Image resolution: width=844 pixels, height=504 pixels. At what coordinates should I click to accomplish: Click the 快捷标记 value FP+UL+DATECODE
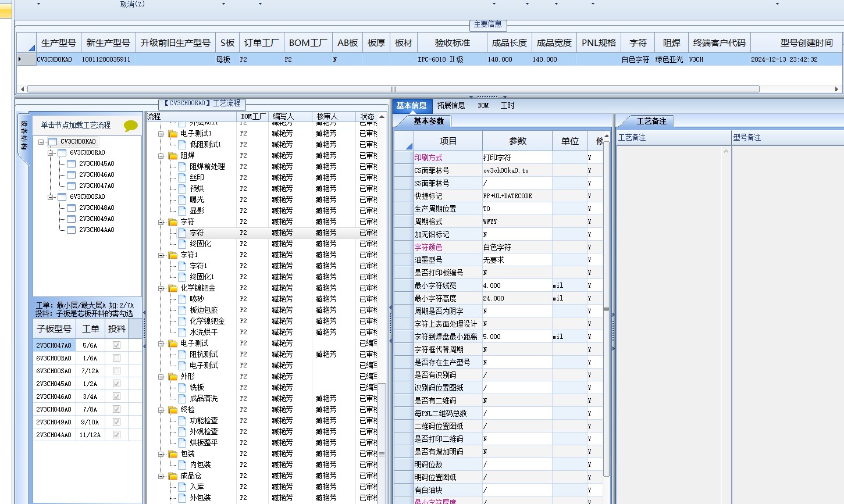tap(517, 196)
